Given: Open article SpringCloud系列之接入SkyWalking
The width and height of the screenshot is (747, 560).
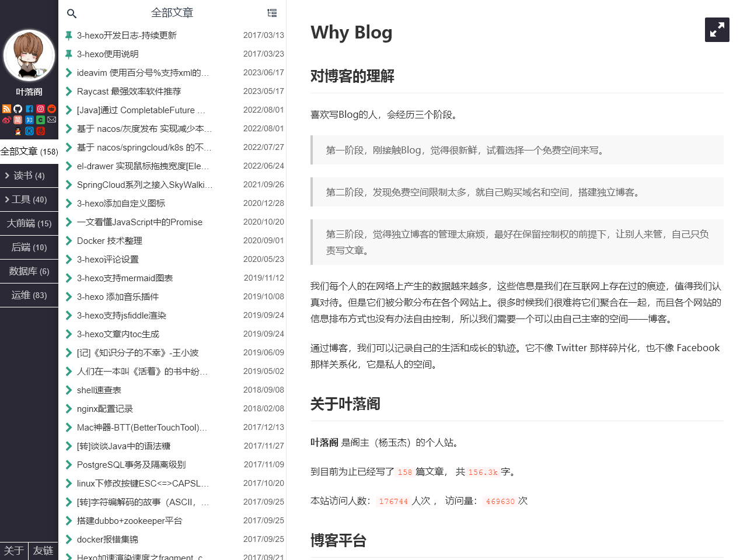Looking at the screenshot, I should (145, 185).
